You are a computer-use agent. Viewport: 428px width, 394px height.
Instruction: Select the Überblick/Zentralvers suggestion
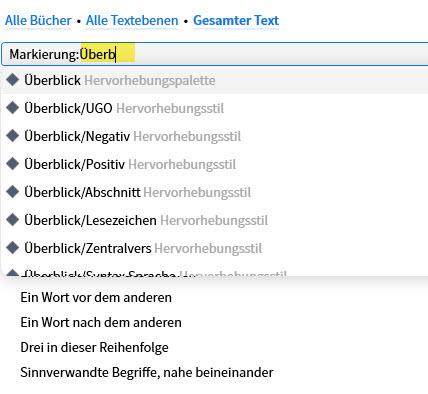[x=215, y=248]
